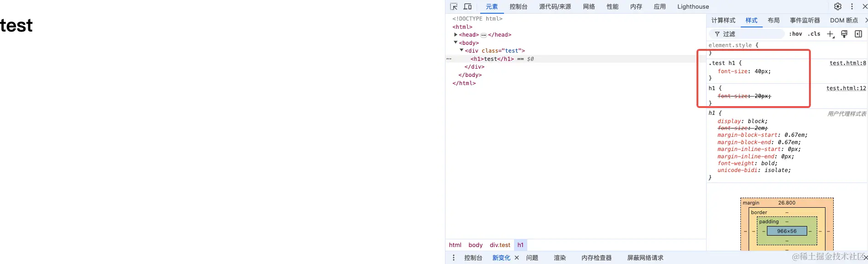
Task: Select div.test in the breadcrumb bar
Action: pyautogui.click(x=500, y=245)
